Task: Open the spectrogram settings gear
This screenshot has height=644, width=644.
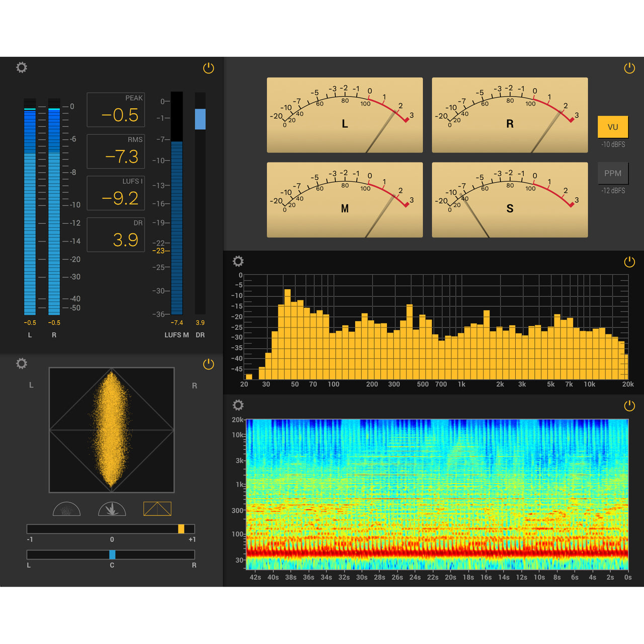Action: click(238, 405)
